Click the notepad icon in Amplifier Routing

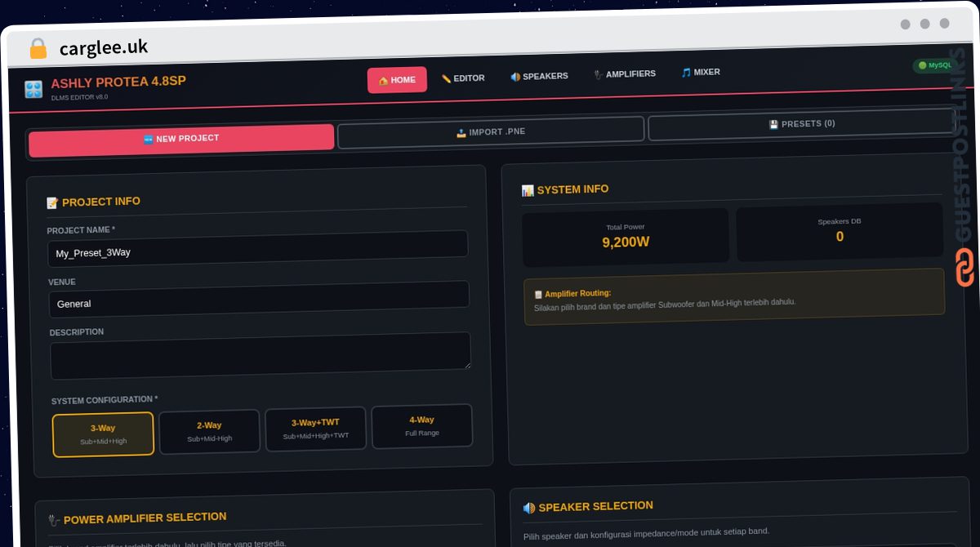pos(538,295)
